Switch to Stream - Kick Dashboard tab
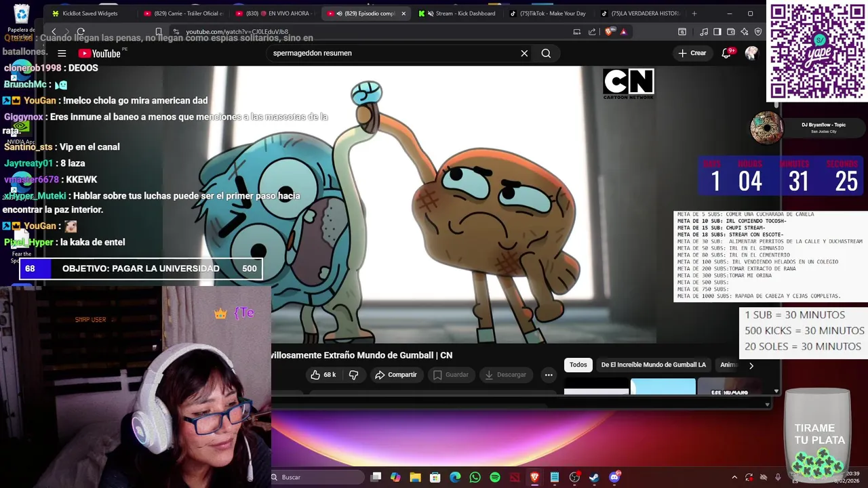This screenshot has height=488, width=868. (x=457, y=14)
